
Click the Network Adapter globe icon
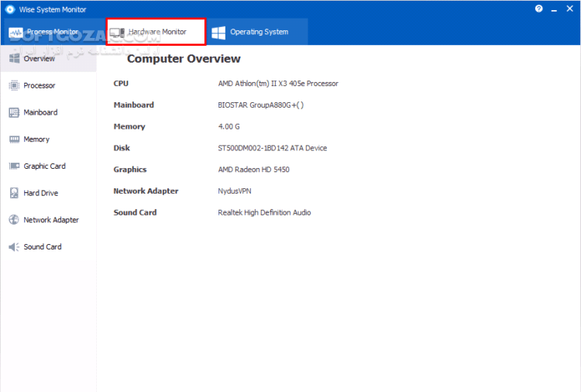[13, 220]
